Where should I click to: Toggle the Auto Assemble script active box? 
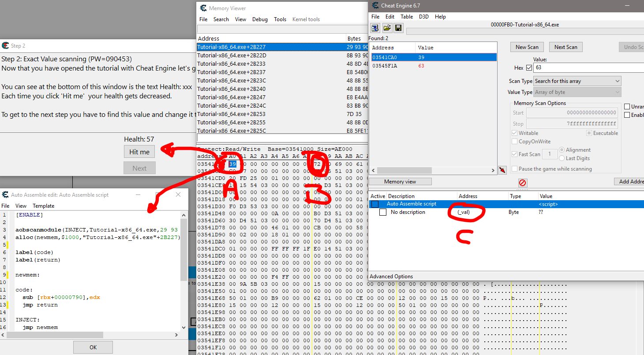(374, 204)
